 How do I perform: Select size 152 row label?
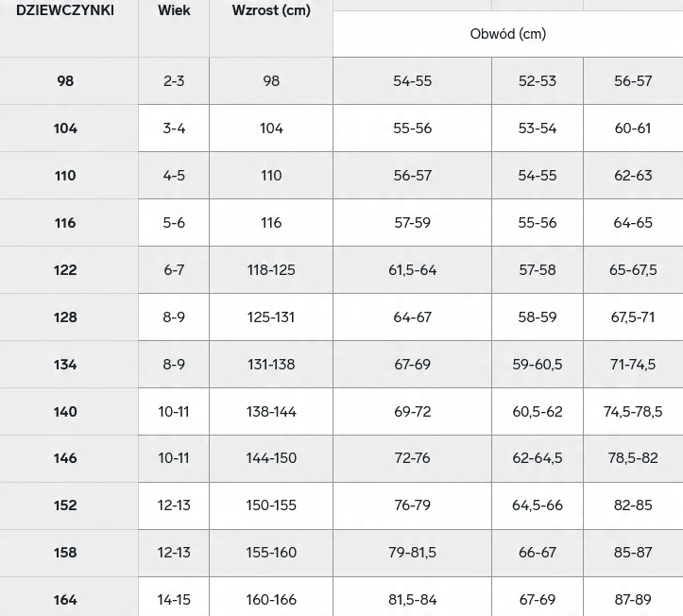click(65, 505)
